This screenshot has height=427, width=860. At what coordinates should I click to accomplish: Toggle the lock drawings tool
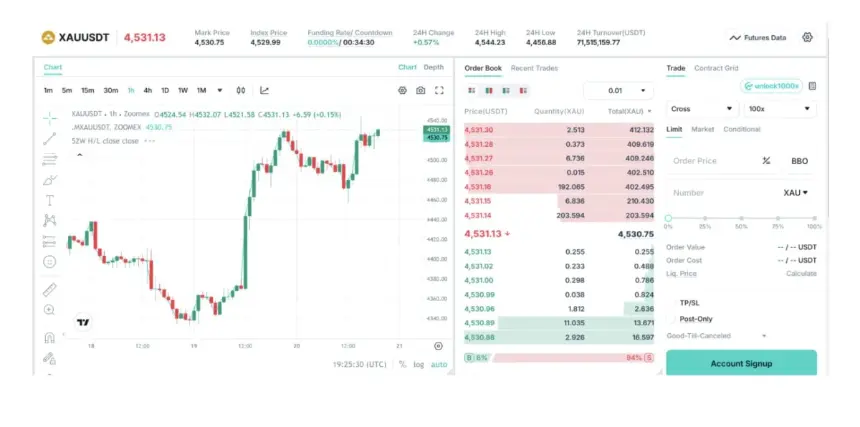pos(50,358)
